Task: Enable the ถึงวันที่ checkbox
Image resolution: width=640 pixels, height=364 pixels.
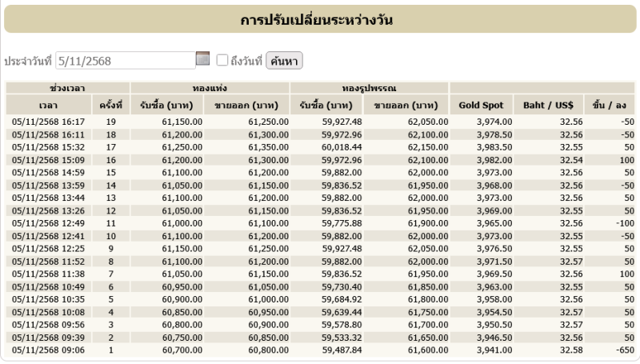Action: point(222,60)
